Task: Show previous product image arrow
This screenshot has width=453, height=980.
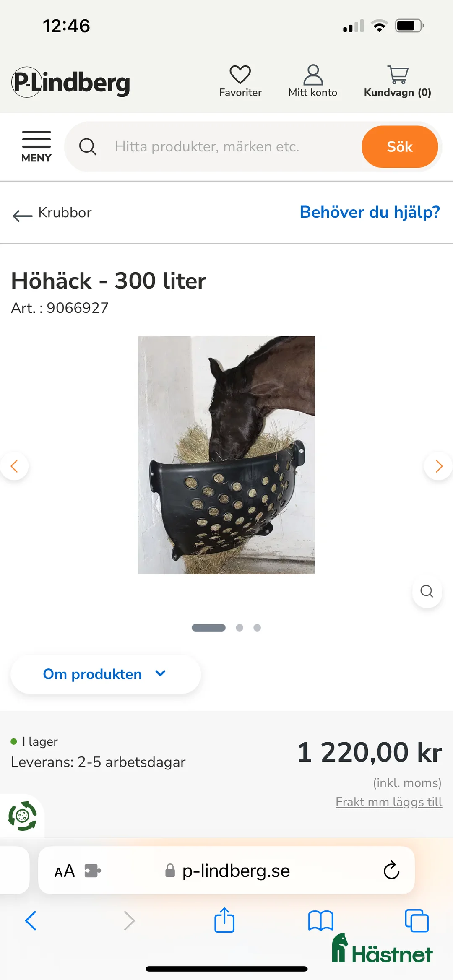Action: click(x=14, y=466)
